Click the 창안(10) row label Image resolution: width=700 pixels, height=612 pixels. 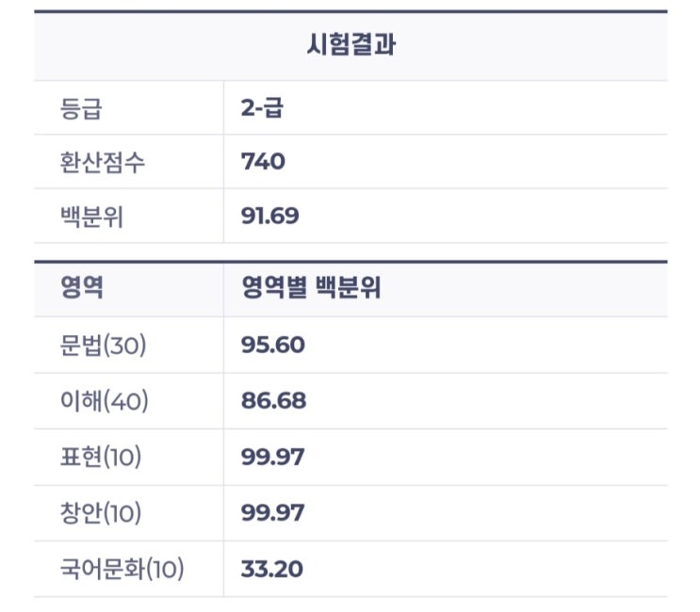click(101, 513)
